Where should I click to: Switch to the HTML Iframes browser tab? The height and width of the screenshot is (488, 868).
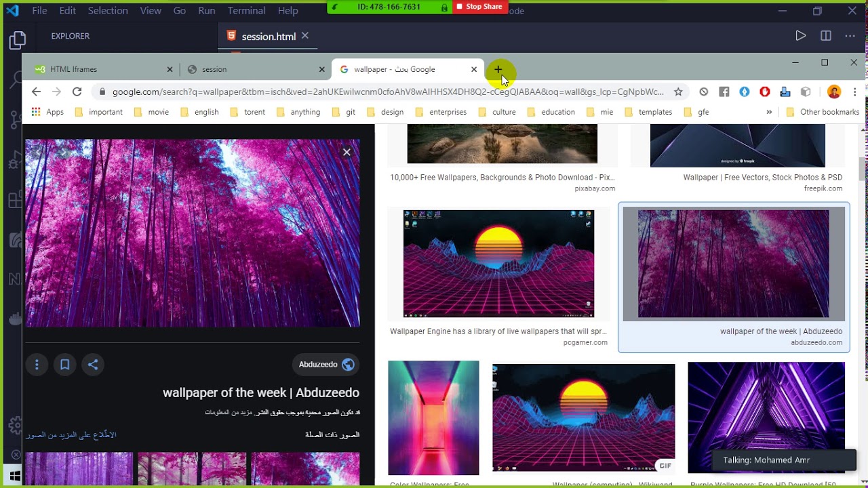pos(102,69)
